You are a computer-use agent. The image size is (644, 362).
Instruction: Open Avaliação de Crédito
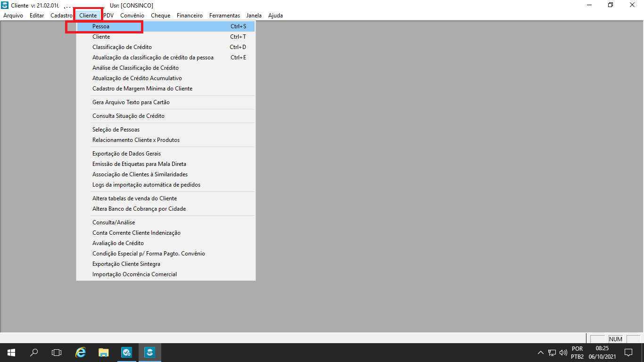(166, 243)
